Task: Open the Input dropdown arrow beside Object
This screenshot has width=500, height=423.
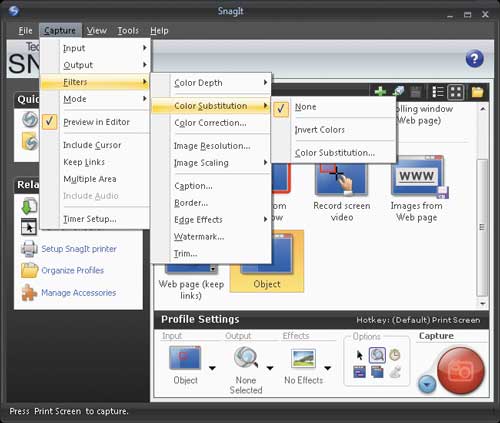Action: [212, 368]
